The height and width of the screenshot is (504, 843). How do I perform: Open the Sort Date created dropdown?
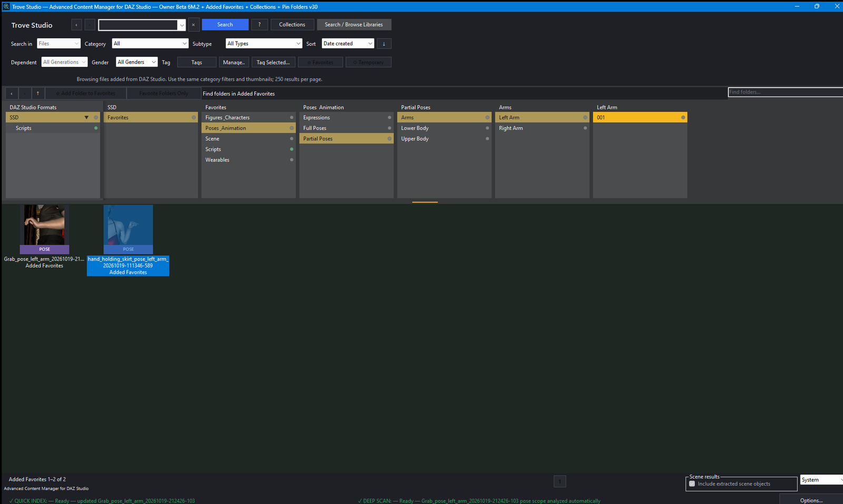point(348,44)
